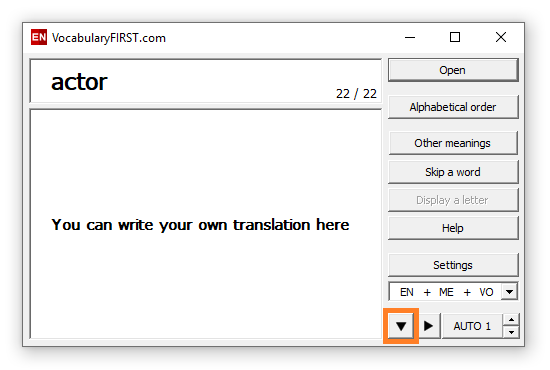Viewport: 550px width, 370px height.
Task: Click the 22 / 22 counter
Action: pyautogui.click(x=356, y=94)
